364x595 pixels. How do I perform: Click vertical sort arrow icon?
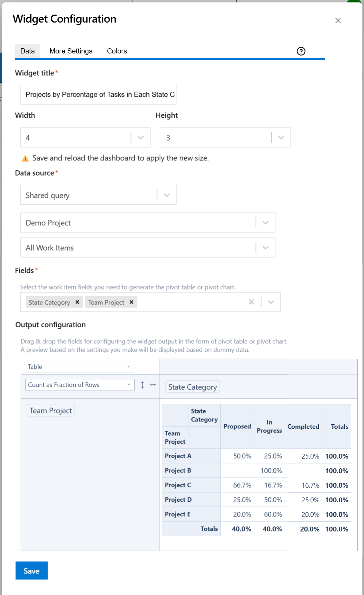point(142,385)
